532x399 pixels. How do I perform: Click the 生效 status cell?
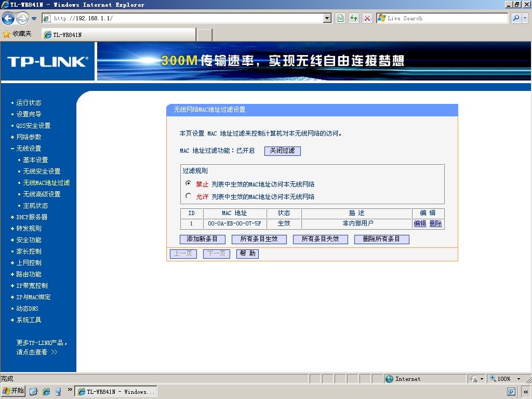pyautogui.click(x=284, y=223)
